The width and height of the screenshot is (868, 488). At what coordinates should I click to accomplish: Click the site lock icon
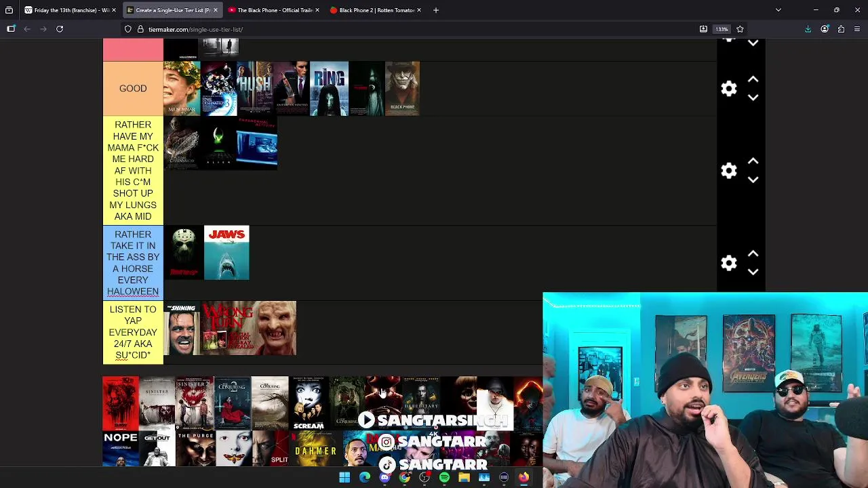(140, 29)
